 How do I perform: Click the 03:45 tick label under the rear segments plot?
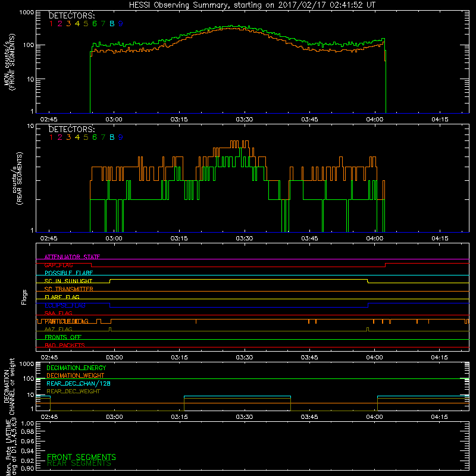click(309, 239)
